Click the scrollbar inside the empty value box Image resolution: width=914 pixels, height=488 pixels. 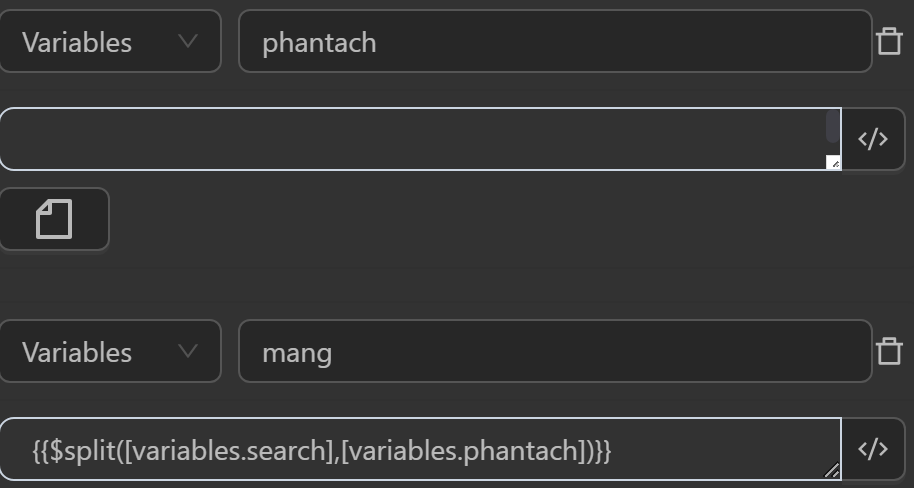(832, 127)
